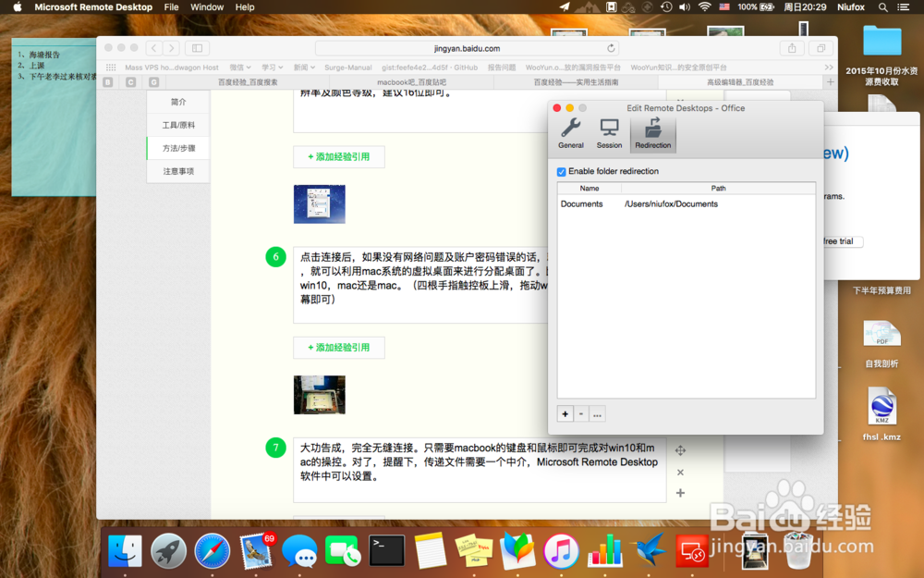The width and height of the screenshot is (924, 578).
Task: Open Notification Center icon
Action: [x=903, y=7]
